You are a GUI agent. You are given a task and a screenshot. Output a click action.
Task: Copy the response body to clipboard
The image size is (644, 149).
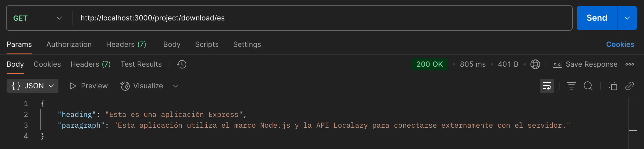(x=613, y=86)
